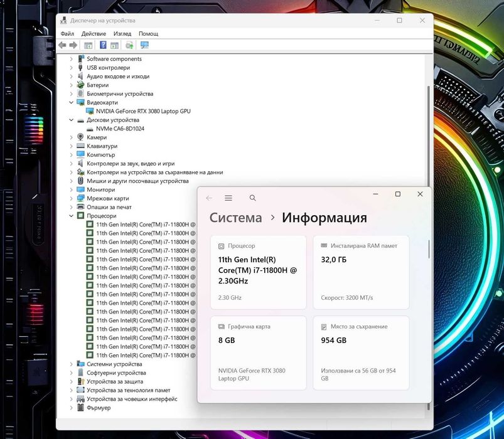Viewport: 504px width, 439px height.
Task: Select Контролери на устройства за съхраняване на данни
Action: (154, 172)
